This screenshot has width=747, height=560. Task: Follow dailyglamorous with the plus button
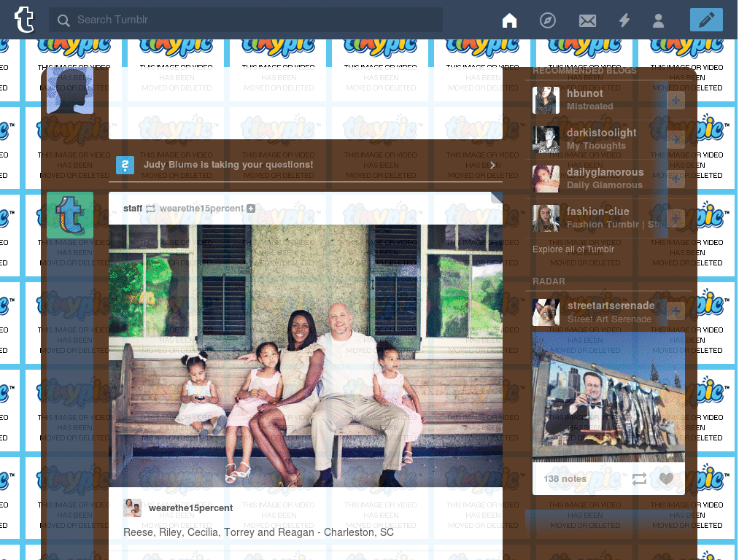(x=676, y=179)
